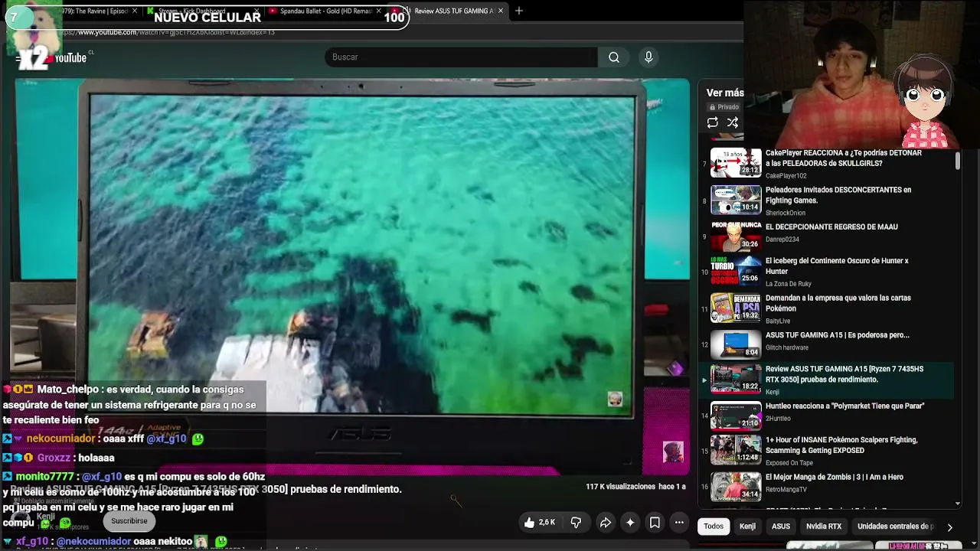Open the Hour of INSANE Pokémon Scalpers thumbnail
Image resolution: width=980 pixels, height=551 pixels.
pos(736,450)
